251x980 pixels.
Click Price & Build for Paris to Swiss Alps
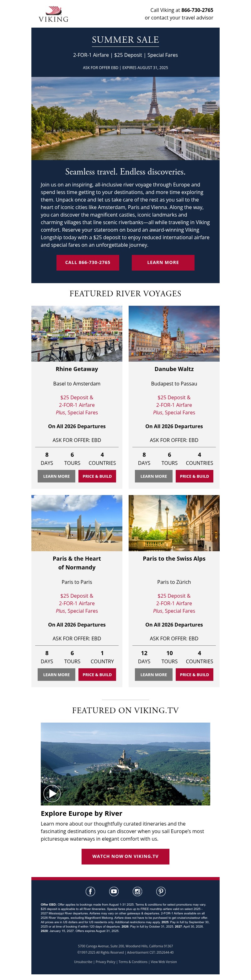tap(194, 675)
